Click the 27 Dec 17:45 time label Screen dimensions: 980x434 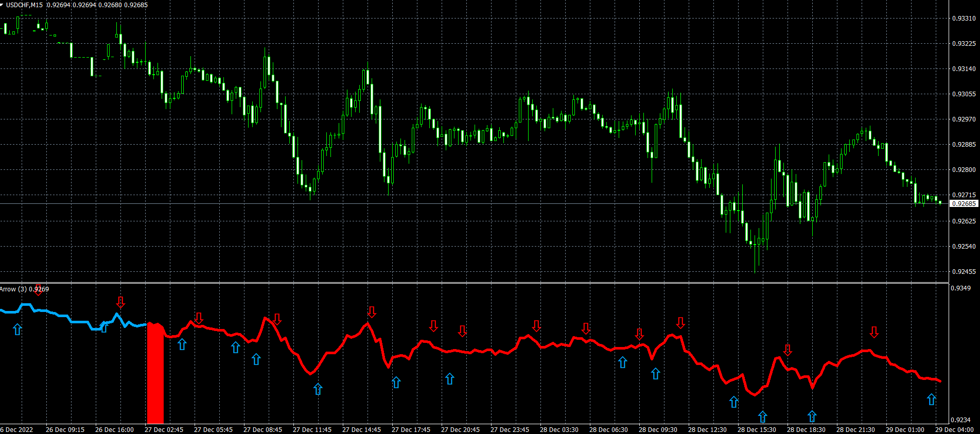coord(411,430)
